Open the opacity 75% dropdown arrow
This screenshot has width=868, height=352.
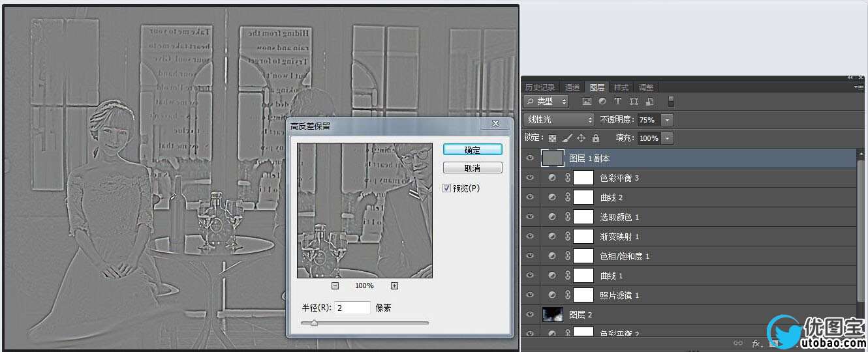coord(667,120)
